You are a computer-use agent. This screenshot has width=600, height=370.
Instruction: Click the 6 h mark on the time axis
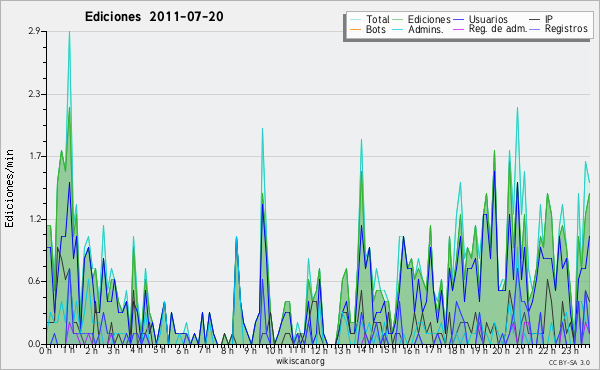pyautogui.click(x=182, y=350)
